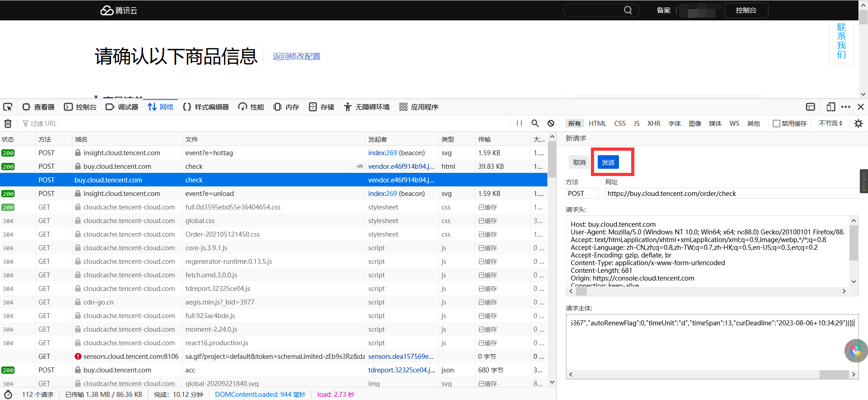This screenshot has height=400, width=868.
Task: Click the element picker icon in devtools
Action: click(8, 107)
